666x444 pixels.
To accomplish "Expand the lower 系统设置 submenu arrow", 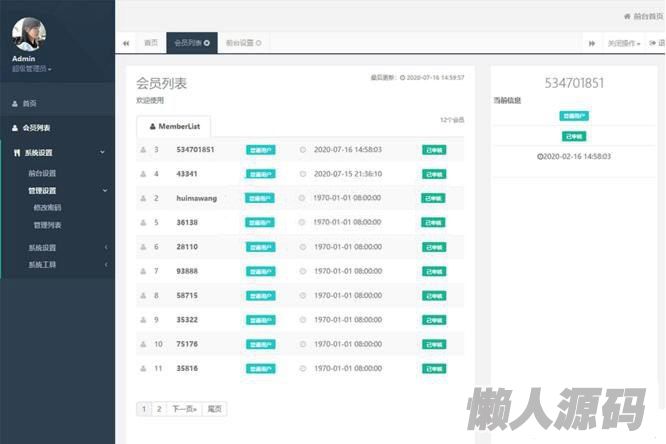I will point(106,247).
